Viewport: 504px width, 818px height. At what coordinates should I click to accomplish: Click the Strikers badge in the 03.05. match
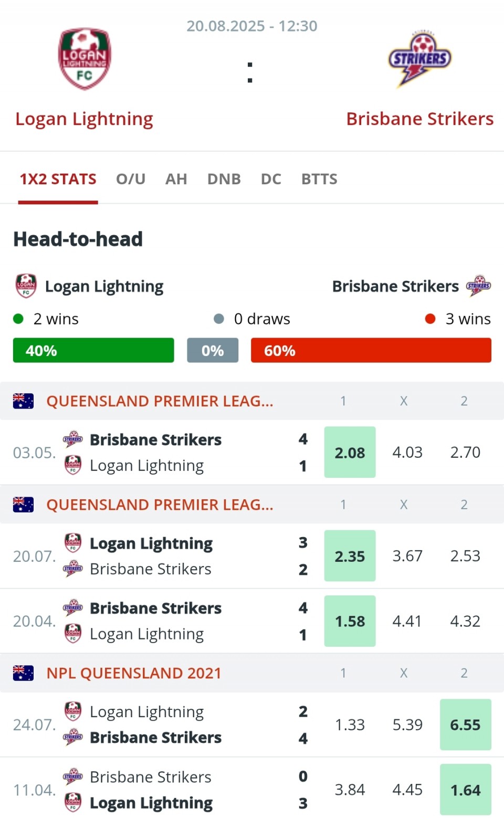73,439
